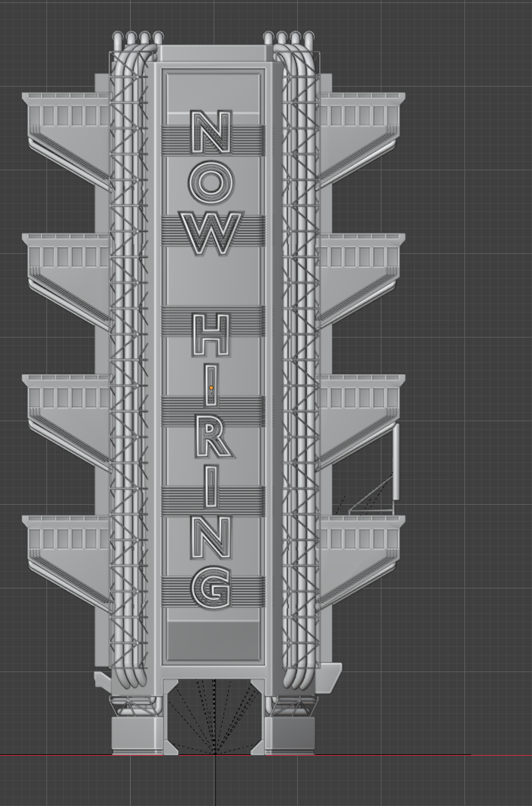This screenshot has width=532, height=806.
Task: Select the letter N in the word NOW
Action: pyautogui.click(x=211, y=132)
